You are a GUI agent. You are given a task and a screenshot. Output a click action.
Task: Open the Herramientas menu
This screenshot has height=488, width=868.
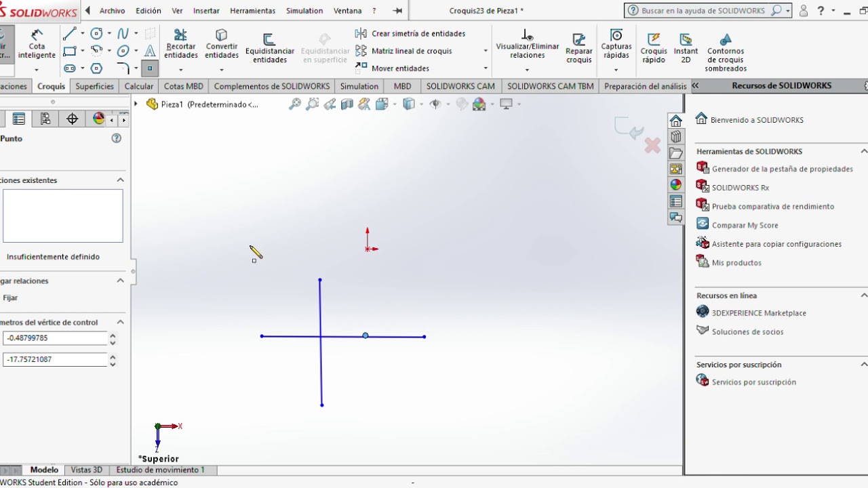[252, 11]
